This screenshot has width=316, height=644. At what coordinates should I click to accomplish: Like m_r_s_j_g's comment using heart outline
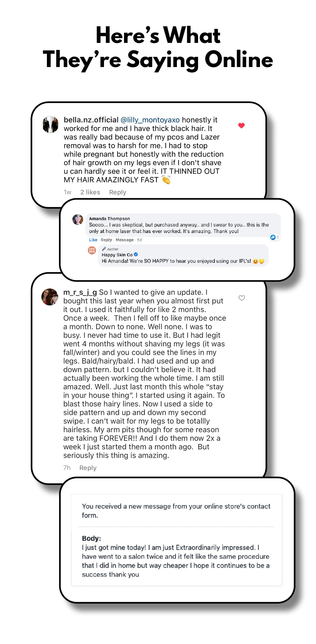click(x=241, y=298)
